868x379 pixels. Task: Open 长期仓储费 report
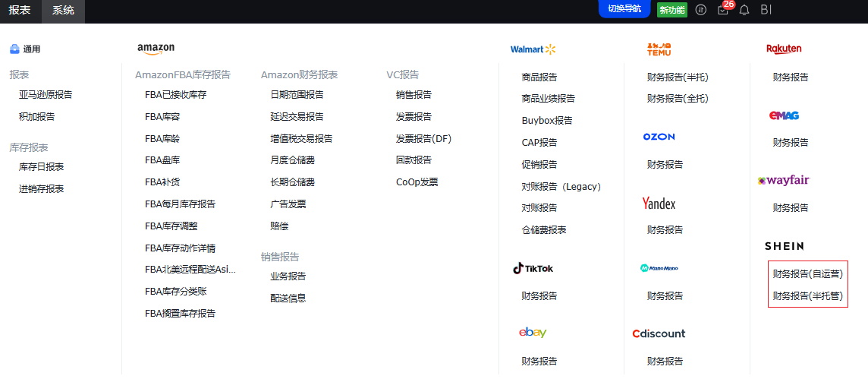click(292, 182)
